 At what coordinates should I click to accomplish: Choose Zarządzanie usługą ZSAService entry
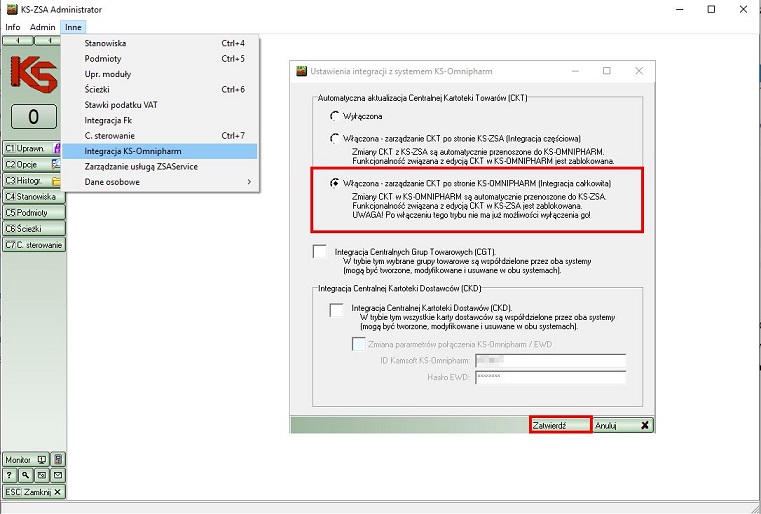click(160, 166)
